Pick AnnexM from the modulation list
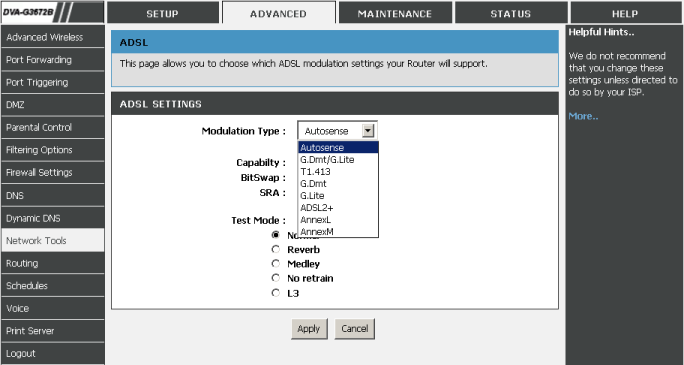The width and height of the screenshot is (684, 365). tap(338, 232)
